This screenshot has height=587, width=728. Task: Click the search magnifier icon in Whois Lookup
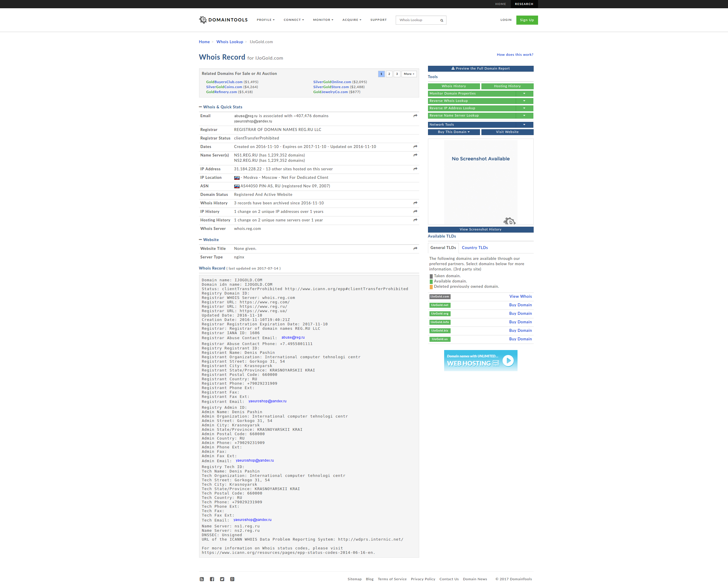[x=441, y=20]
